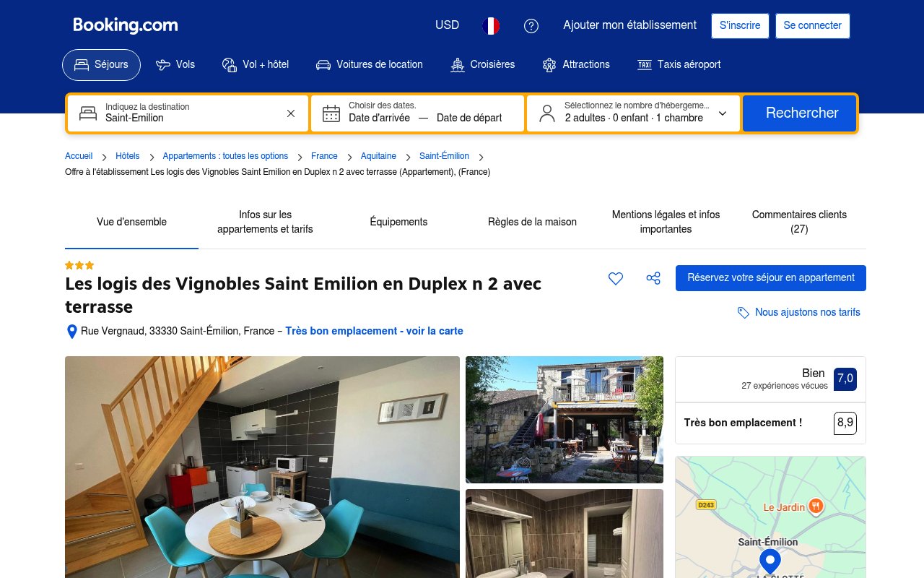The width and height of the screenshot is (924, 578).
Task: Choose the Date d'arrivée field
Action: coord(379,118)
